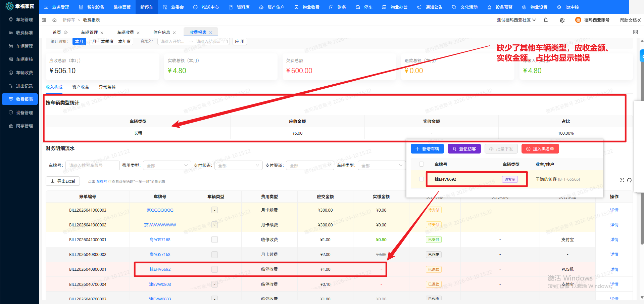Screen dimensions: 644x304
Task: Open the calendar icon in custom date range
Action: point(226,42)
